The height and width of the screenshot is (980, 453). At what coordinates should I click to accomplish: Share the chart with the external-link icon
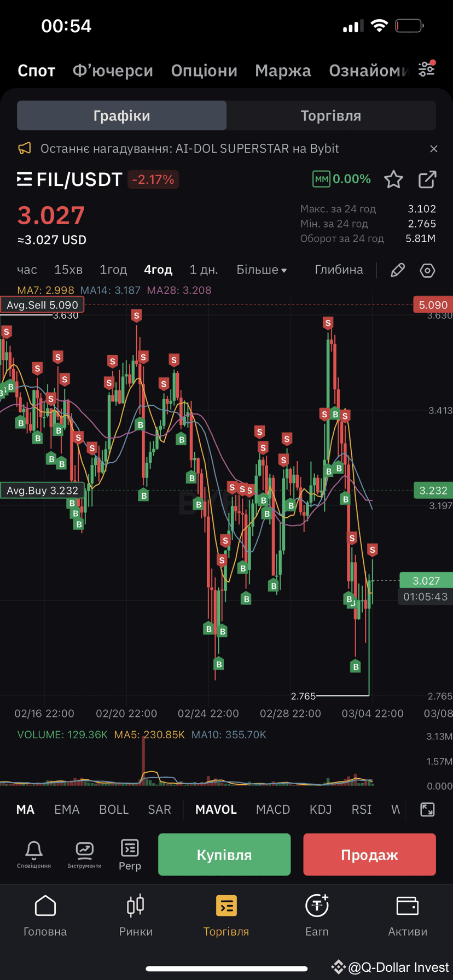(x=427, y=179)
